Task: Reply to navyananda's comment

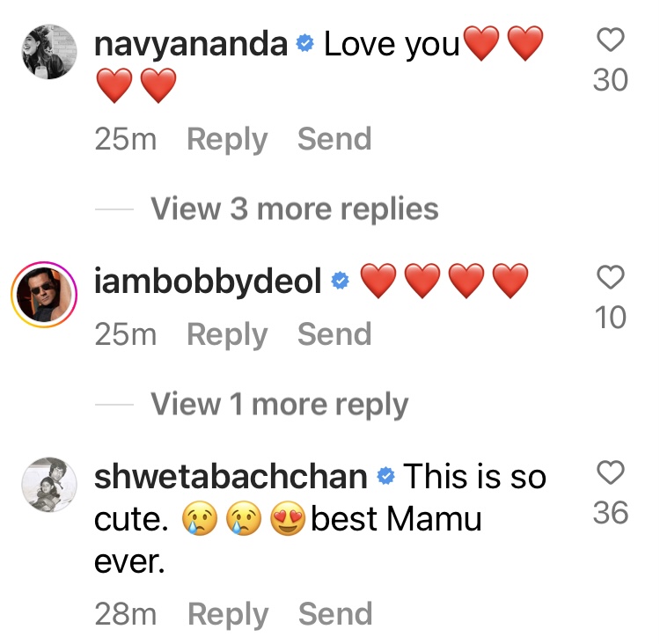Action: [x=227, y=139]
